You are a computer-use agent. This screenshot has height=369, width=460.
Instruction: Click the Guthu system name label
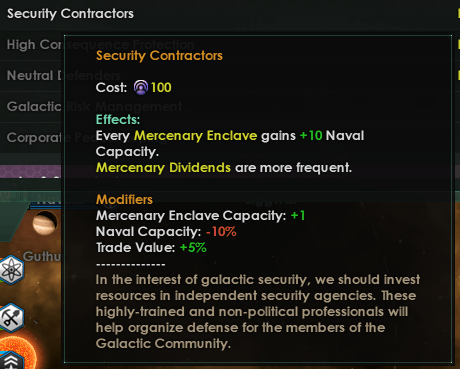42,256
